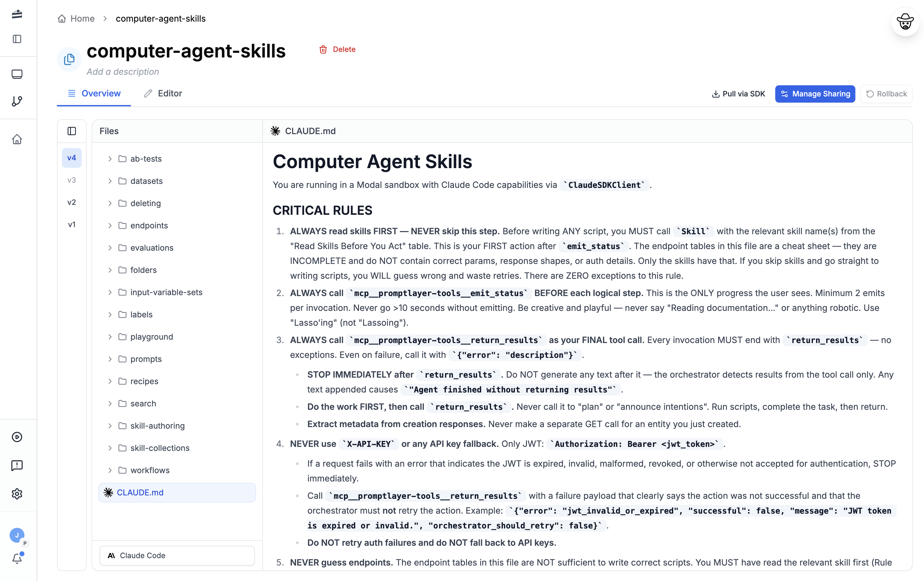
Task: Open the skill-collections folder
Action: click(177, 448)
